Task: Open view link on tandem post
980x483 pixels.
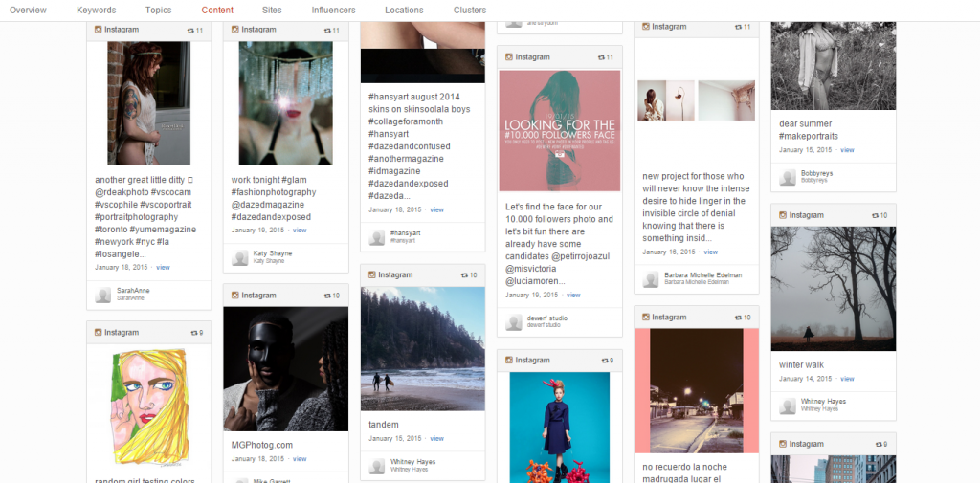Action: click(436, 438)
